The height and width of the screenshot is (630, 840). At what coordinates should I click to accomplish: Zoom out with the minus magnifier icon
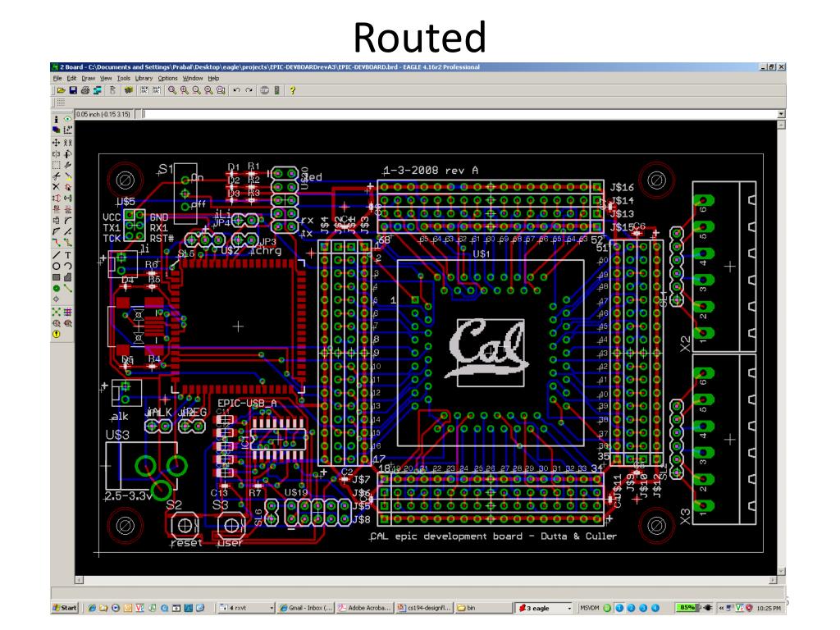pyautogui.click(x=197, y=90)
